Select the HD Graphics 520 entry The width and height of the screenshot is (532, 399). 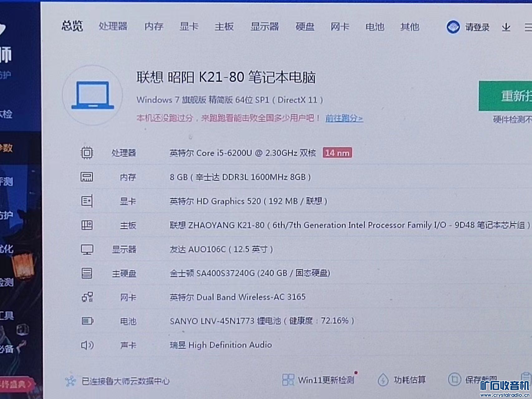pos(248,201)
